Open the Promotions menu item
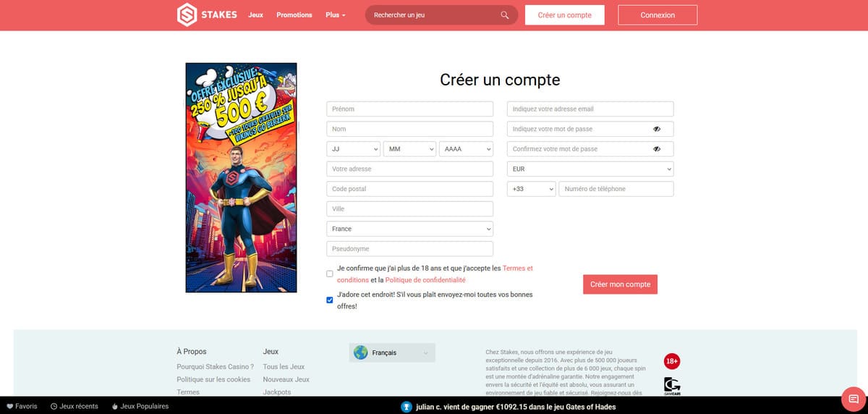Viewport: 868px width, 414px height. click(294, 15)
